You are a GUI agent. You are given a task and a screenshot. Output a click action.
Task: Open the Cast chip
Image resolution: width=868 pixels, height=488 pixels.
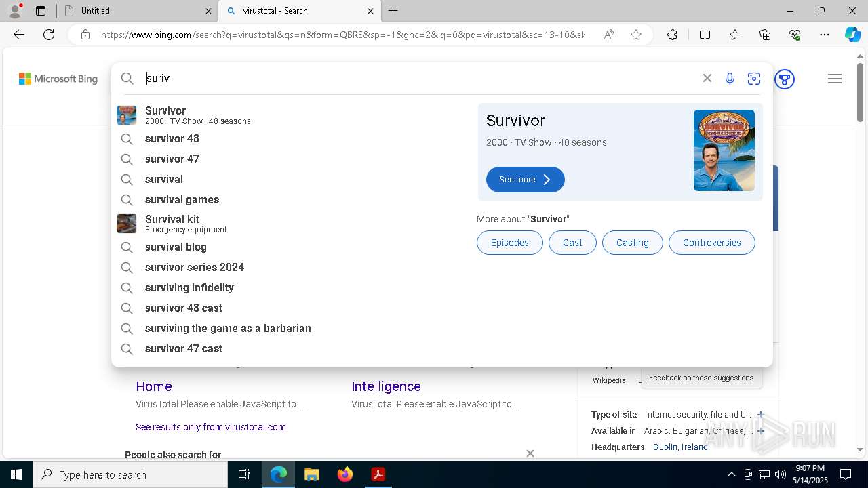click(x=572, y=243)
